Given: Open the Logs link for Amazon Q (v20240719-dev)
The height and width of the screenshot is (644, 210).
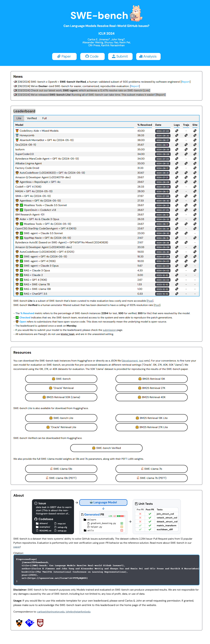Looking at the screenshot, I should pyautogui.click(x=177, y=178).
